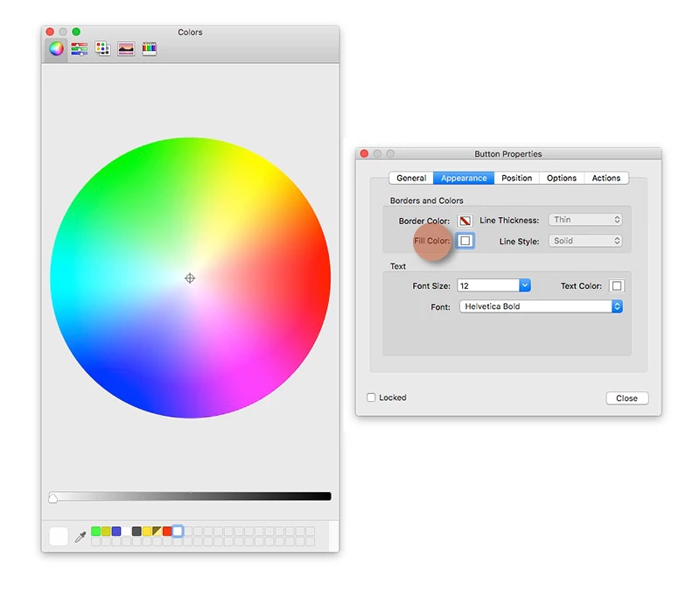Open the Line Thickness dropdown
This screenshot has height=598, width=700.
click(585, 220)
